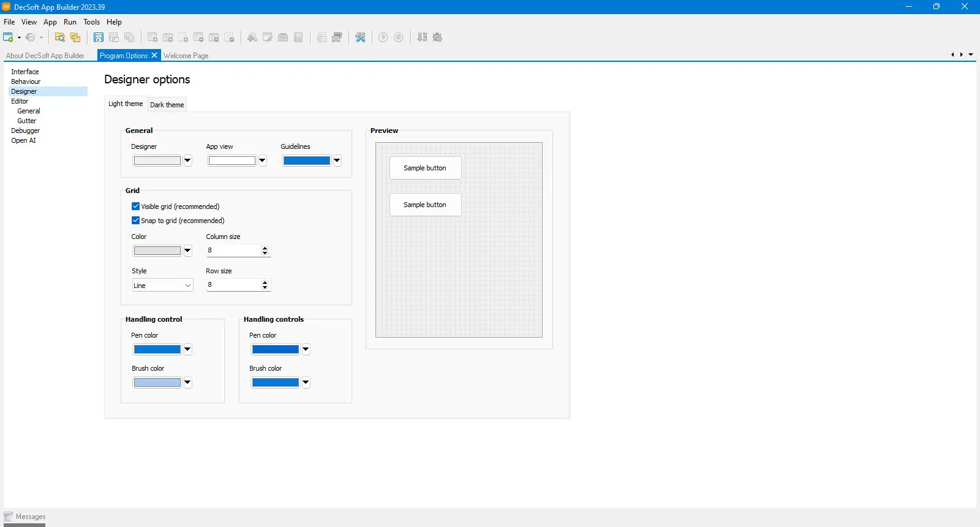Click the bug debug icon in toolbar

coord(437,37)
